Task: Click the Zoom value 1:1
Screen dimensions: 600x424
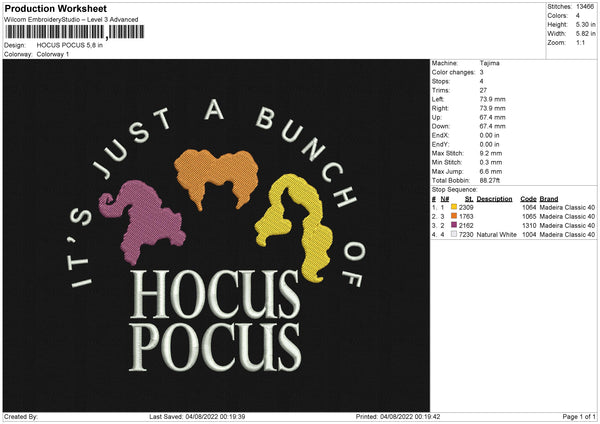Action: (580, 42)
